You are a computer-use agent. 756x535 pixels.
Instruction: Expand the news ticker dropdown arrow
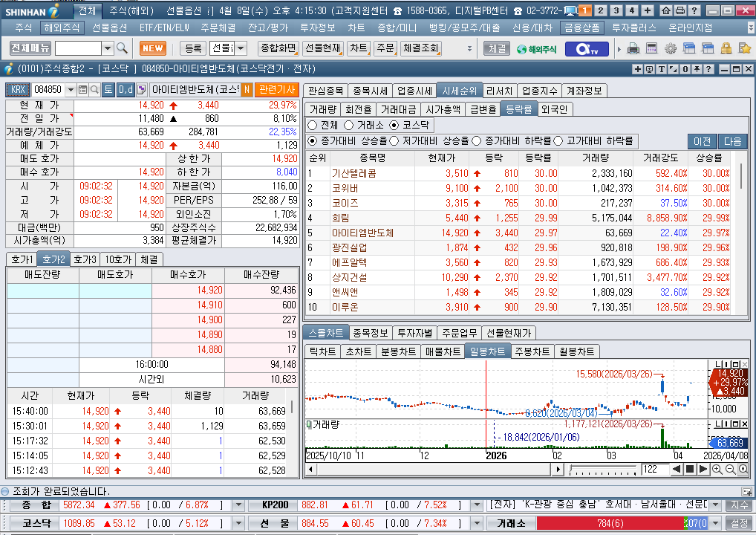[x=716, y=505]
